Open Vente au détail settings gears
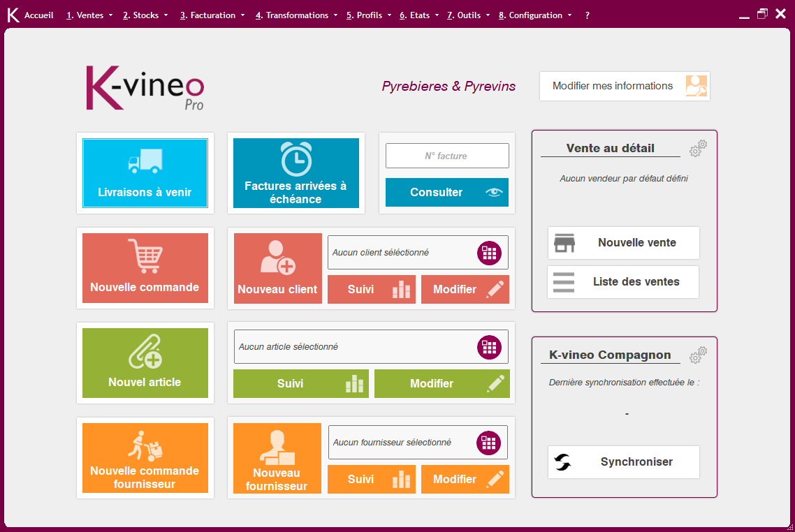This screenshot has width=795, height=532. click(698, 149)
